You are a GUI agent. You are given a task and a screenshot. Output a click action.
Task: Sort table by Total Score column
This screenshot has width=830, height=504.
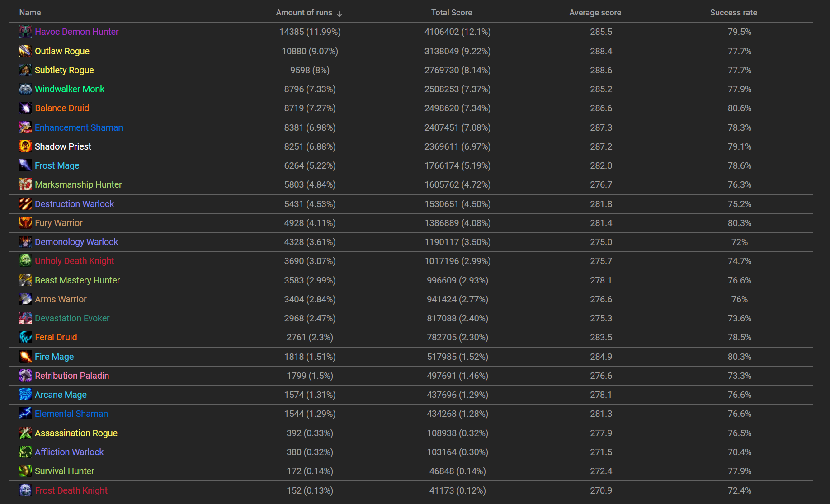tap(452, 13)
